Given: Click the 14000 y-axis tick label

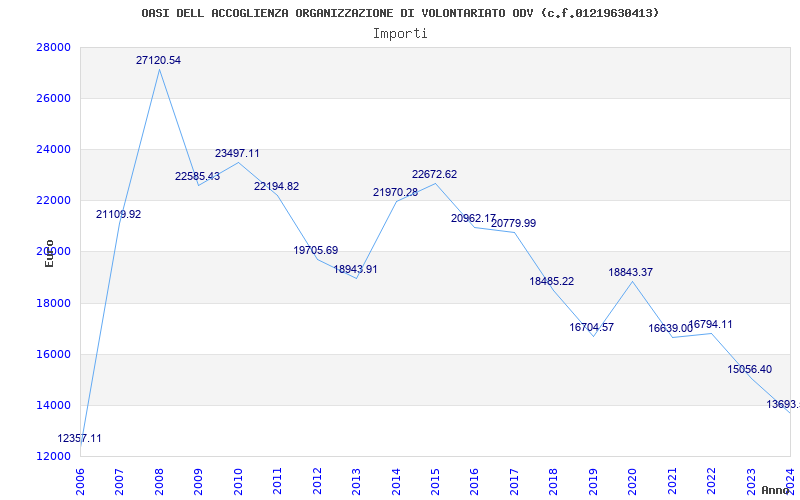Looking at the screenshot, I should click(53, 405).
